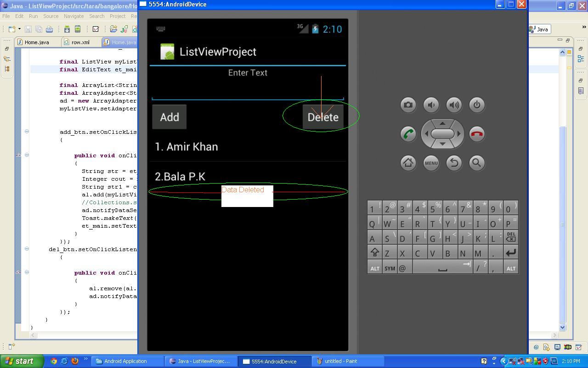The width and height of the screenshot is (588, 368).
Task: Open the Eclipse Edit menu
Action: pyautogui.click(x=19, y=16)
